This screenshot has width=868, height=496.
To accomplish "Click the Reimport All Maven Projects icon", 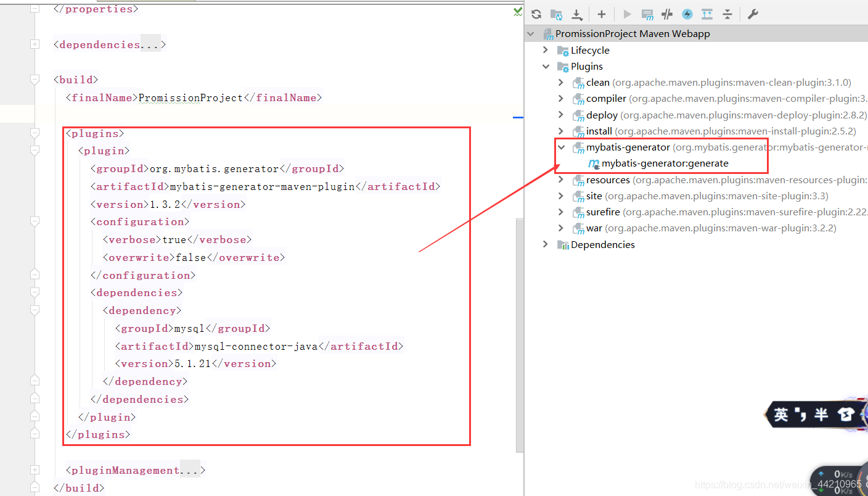I will [x=536, y=14].
